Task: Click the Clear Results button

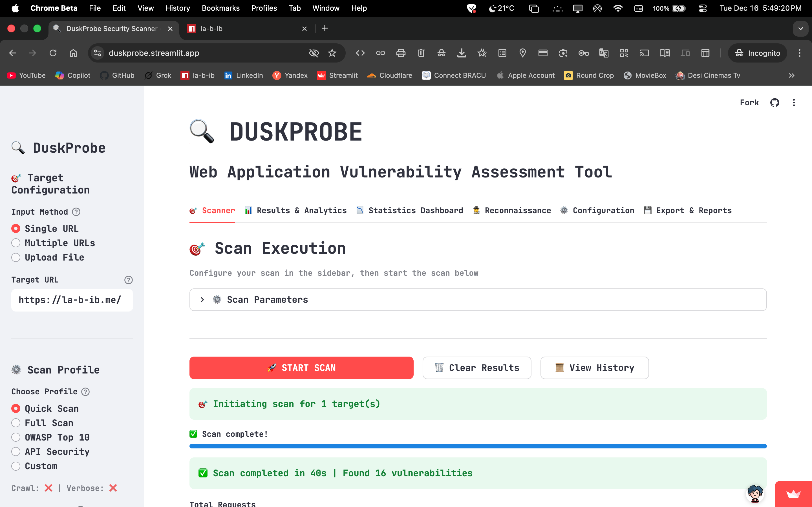Action: click(476, 368)
